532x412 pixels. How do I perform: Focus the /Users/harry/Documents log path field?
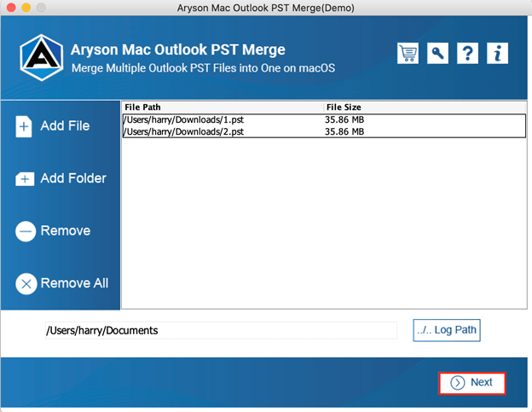[x=221, y=331]
